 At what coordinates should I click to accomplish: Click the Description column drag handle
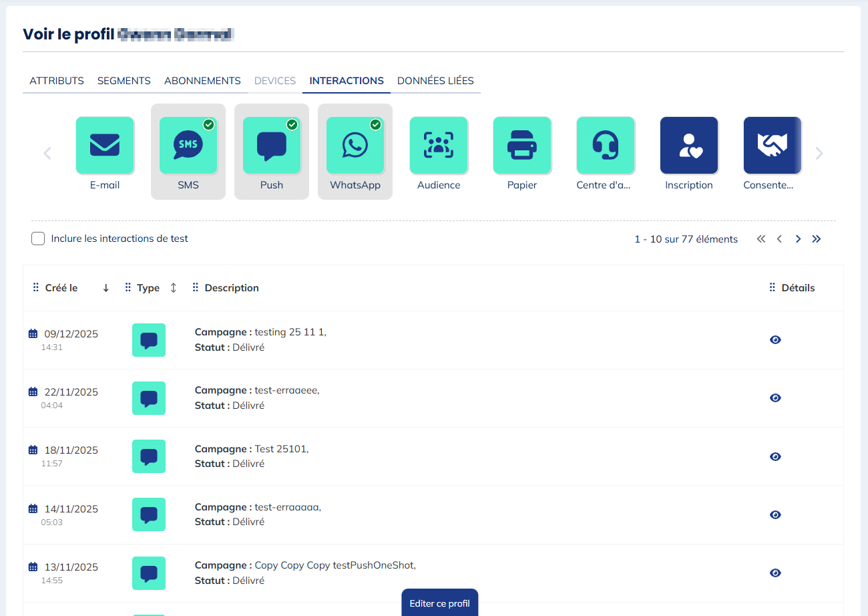(x=196, y=288)
